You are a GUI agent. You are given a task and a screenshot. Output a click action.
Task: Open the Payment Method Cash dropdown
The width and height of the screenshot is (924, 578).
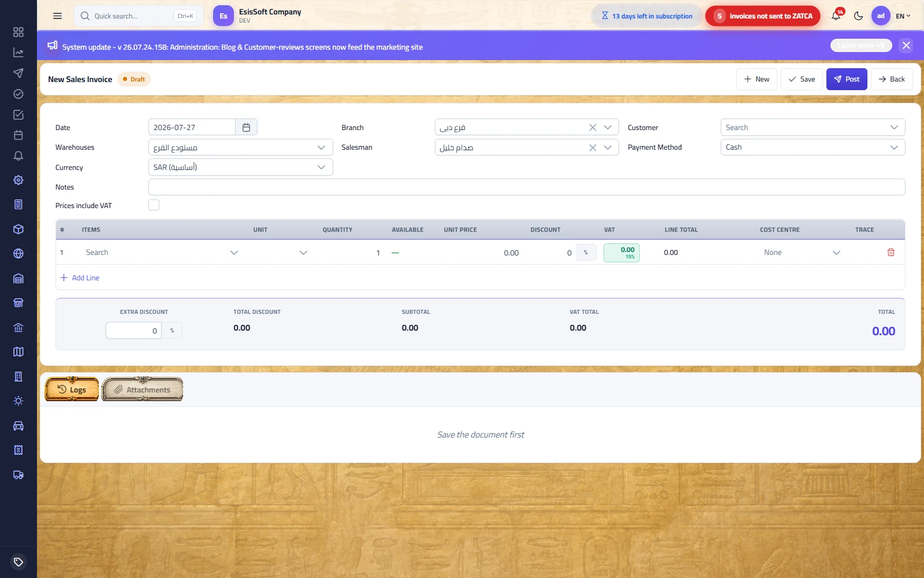tap(813, 147)
